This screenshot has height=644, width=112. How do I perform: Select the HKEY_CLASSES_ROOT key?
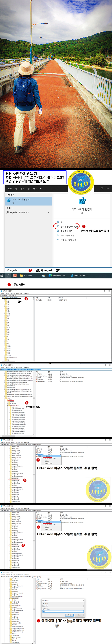point(11,298)
